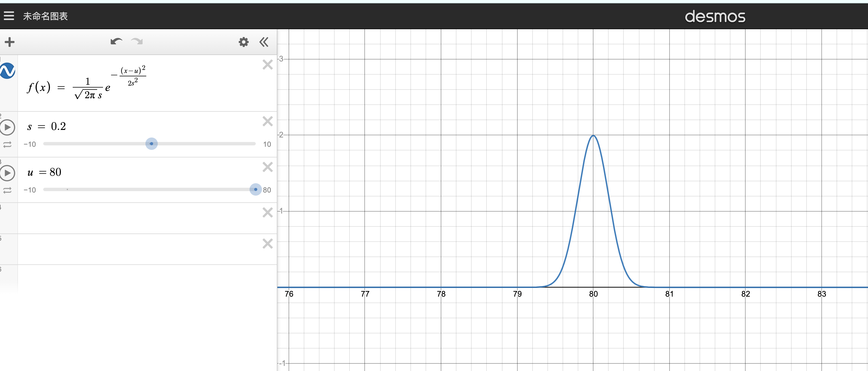The image size is (868, 371).
Task: Toggle visibility of the f(x) curve
Action: click(7, 71)
